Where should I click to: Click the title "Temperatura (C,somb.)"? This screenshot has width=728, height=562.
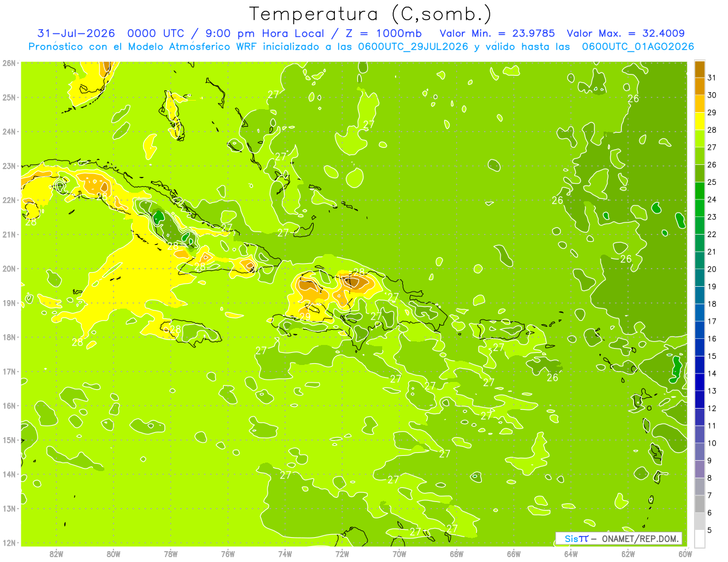371,14
